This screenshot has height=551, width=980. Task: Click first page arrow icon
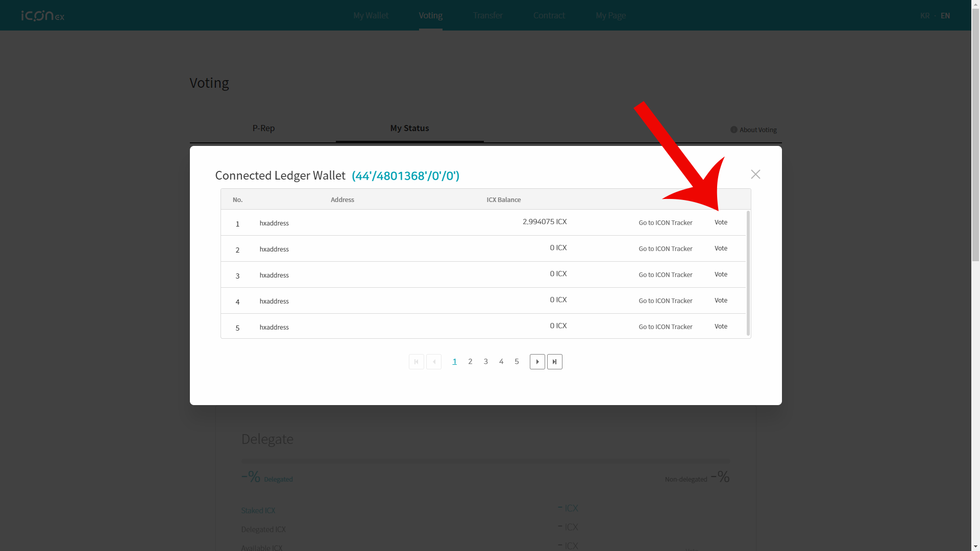pos(416,362)
